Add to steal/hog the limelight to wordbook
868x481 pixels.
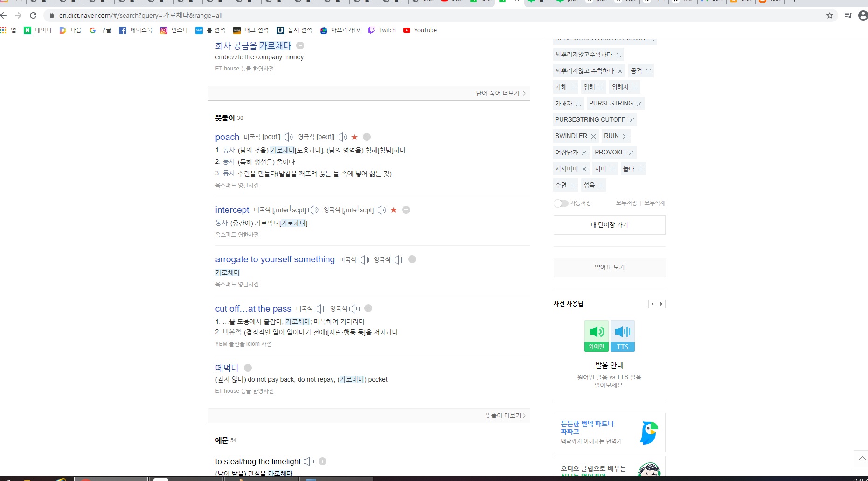point(322,461)
